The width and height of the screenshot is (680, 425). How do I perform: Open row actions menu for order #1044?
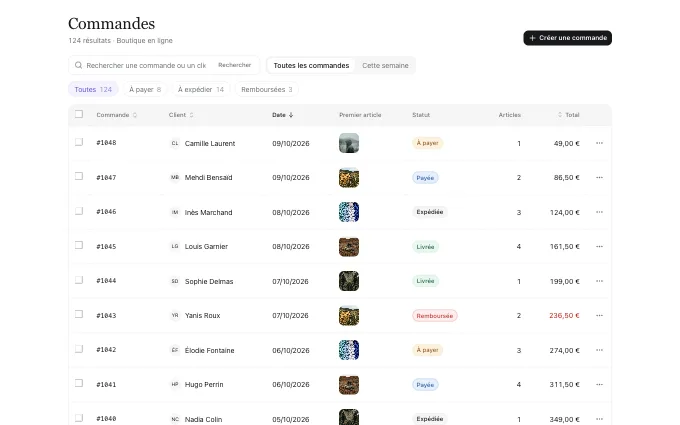coord(599,281)
